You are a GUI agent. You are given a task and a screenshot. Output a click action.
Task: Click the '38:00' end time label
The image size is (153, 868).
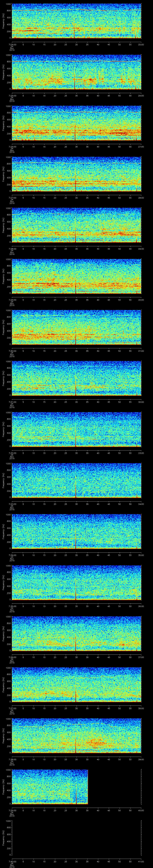tap(141, 708)
